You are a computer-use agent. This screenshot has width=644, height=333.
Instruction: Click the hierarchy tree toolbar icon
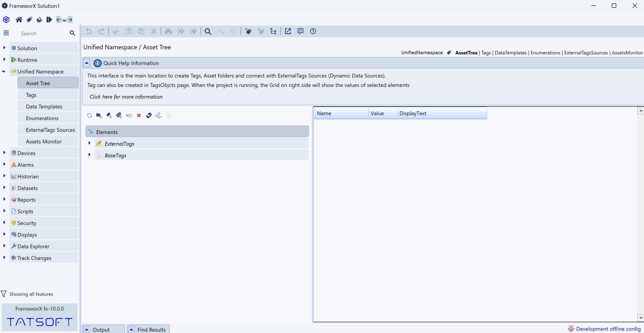coord(273,31)
